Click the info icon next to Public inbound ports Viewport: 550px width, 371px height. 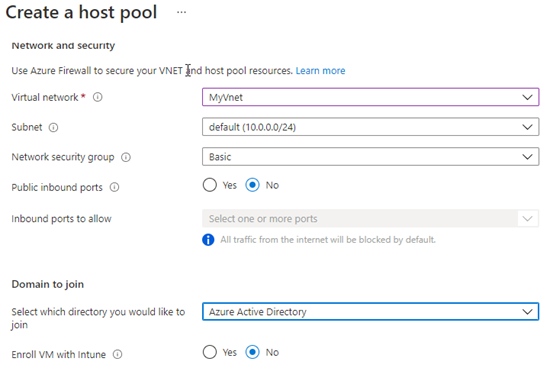[114, 187]
